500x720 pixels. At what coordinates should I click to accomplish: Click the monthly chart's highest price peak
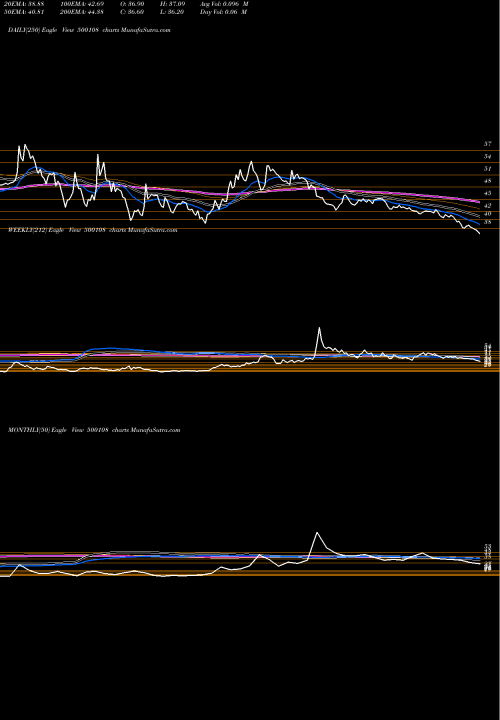(317, 533)
